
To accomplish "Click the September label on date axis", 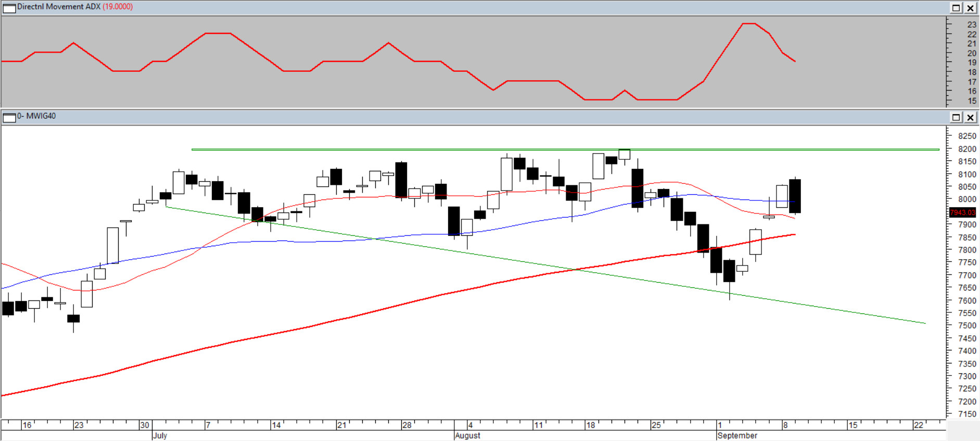I will click(737, 435).
